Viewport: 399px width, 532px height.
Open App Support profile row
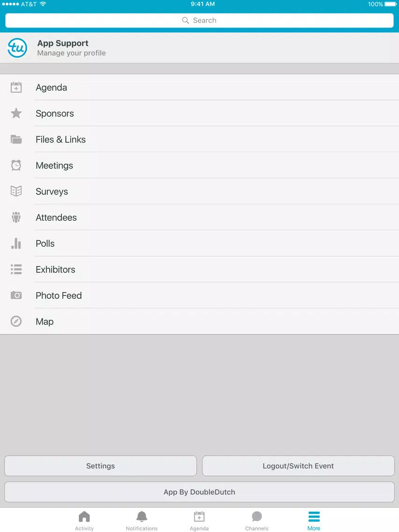[199, 48]
